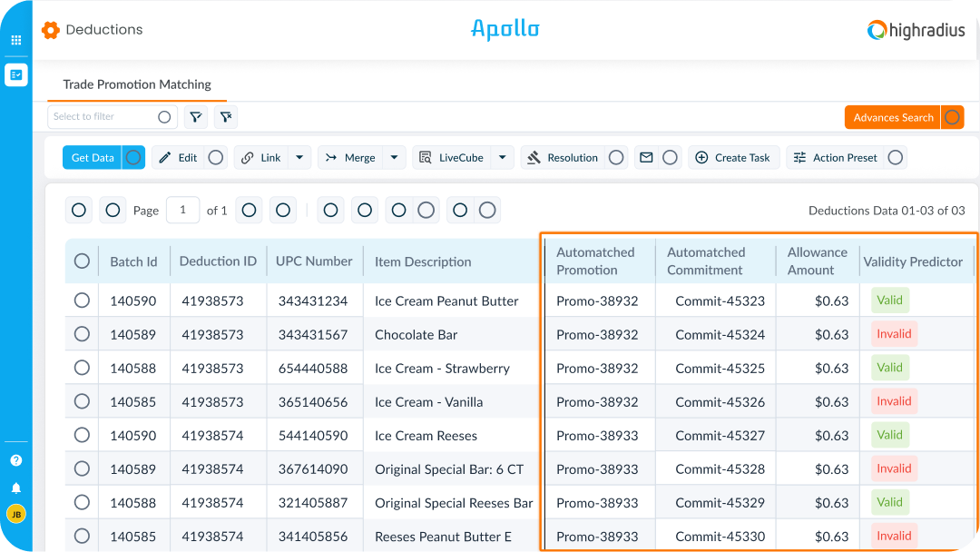Click the Get Data button
The width and height of the screenshot is (980, 552).
click(x=93, y=157)
